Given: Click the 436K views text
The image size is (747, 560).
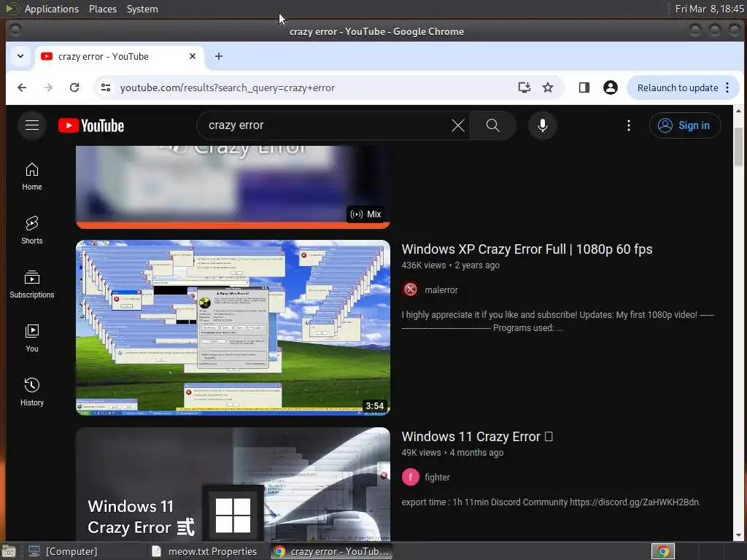Looking at the screenshot, I should click(424, 265).
